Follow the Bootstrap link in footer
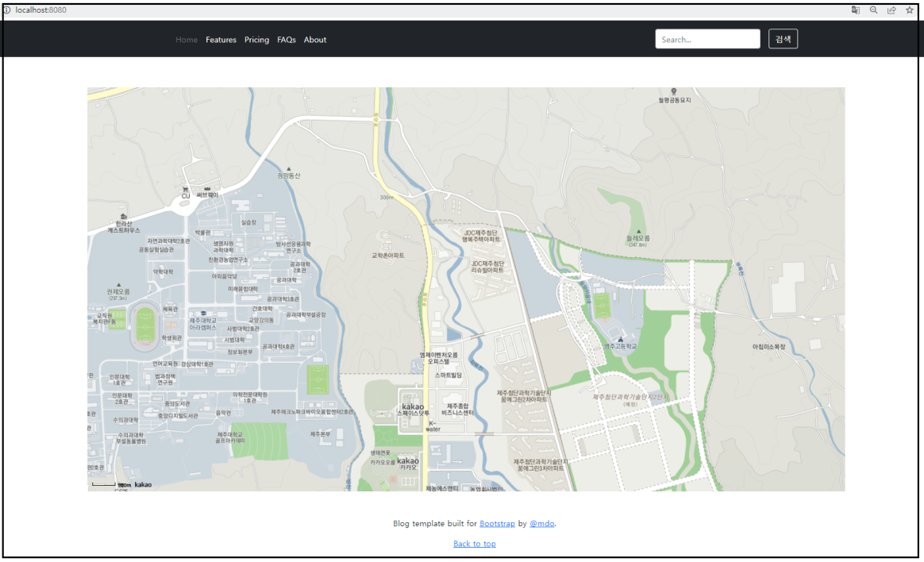 (498, 523)
